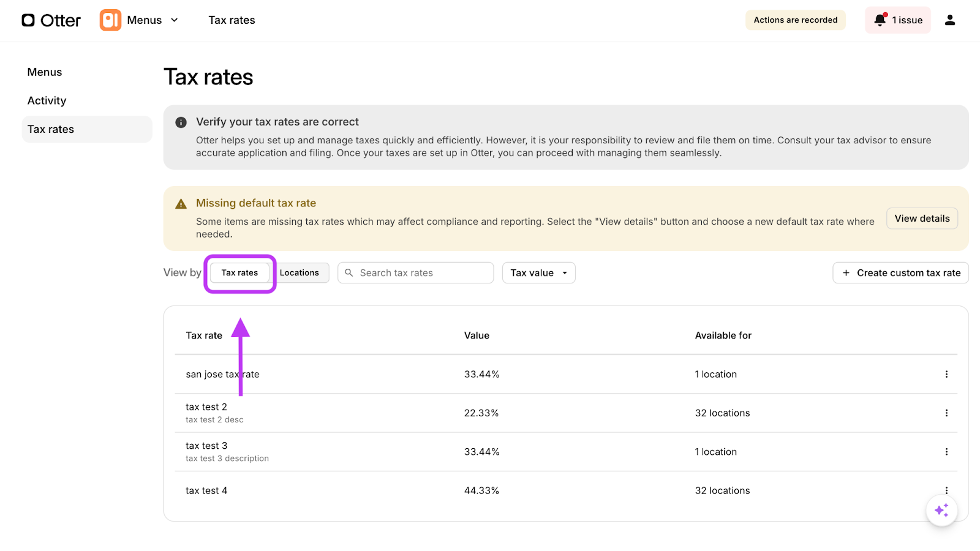Go to Activity in the sidebar
The width and height of the screenshot is (980, 551).
click(47, 101)
